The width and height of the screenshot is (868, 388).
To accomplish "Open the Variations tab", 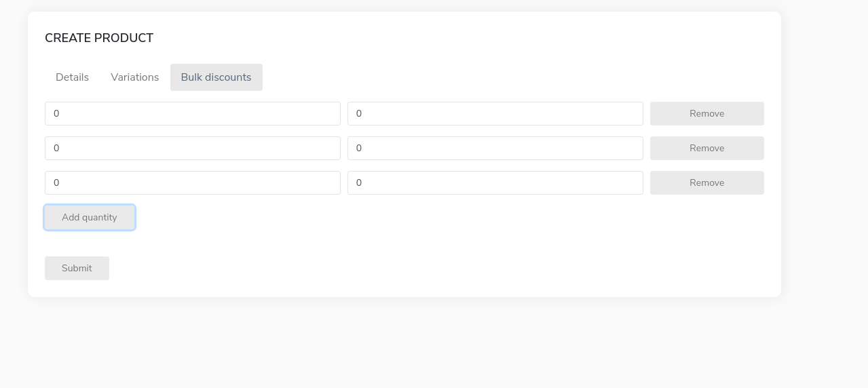I will tap(134, 77).
